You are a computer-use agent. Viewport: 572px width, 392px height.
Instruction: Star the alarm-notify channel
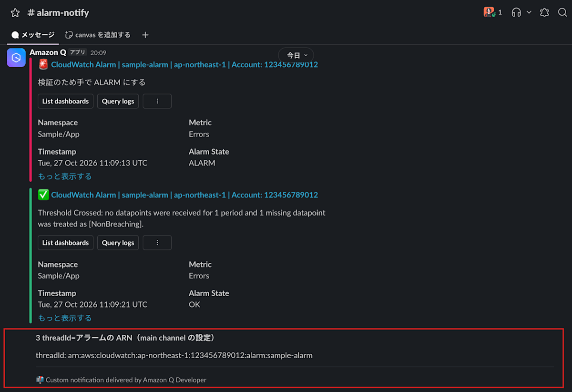pyautogui.click(x=15, y=13)
